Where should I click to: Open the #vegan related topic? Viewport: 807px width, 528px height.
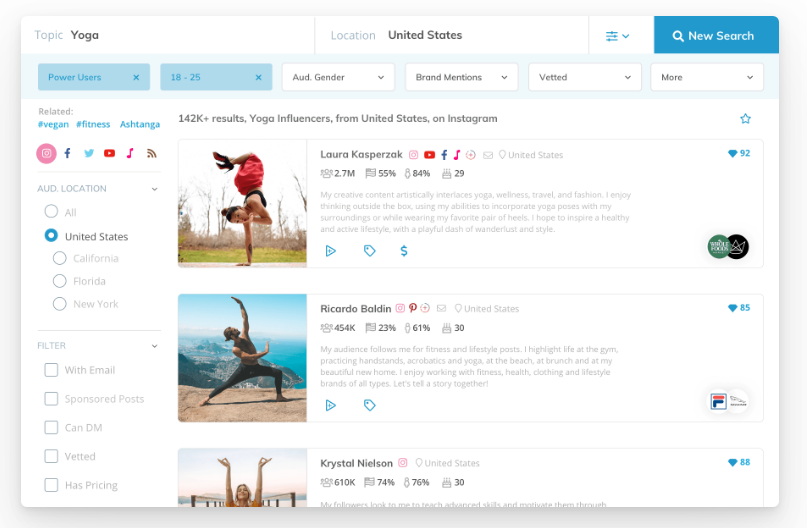pos(53,125)
